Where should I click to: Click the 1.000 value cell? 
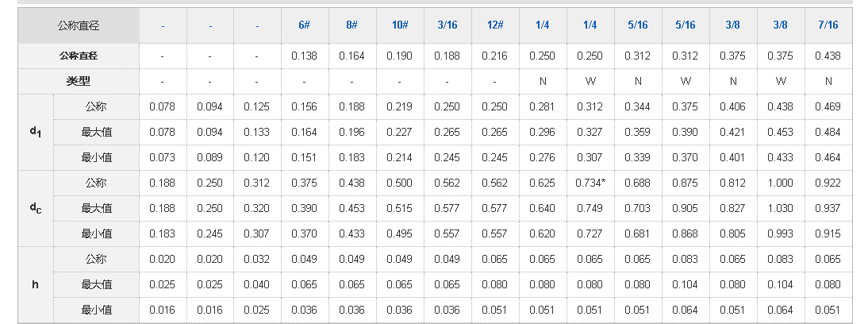click(x=781, y=183)
